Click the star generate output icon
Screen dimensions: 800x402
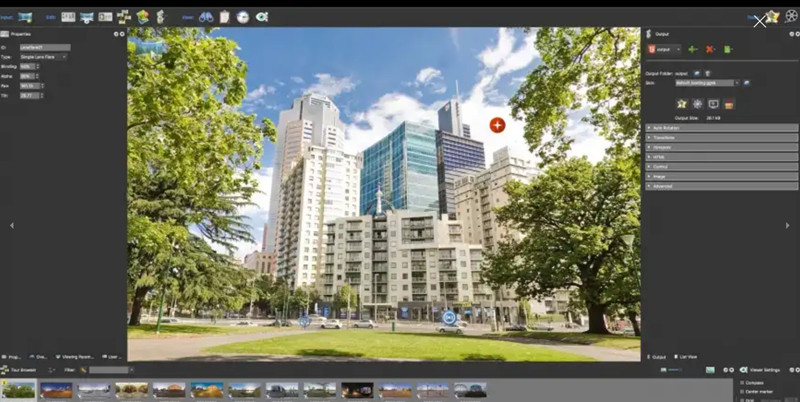pyautogui.click(x=682, y=104)
